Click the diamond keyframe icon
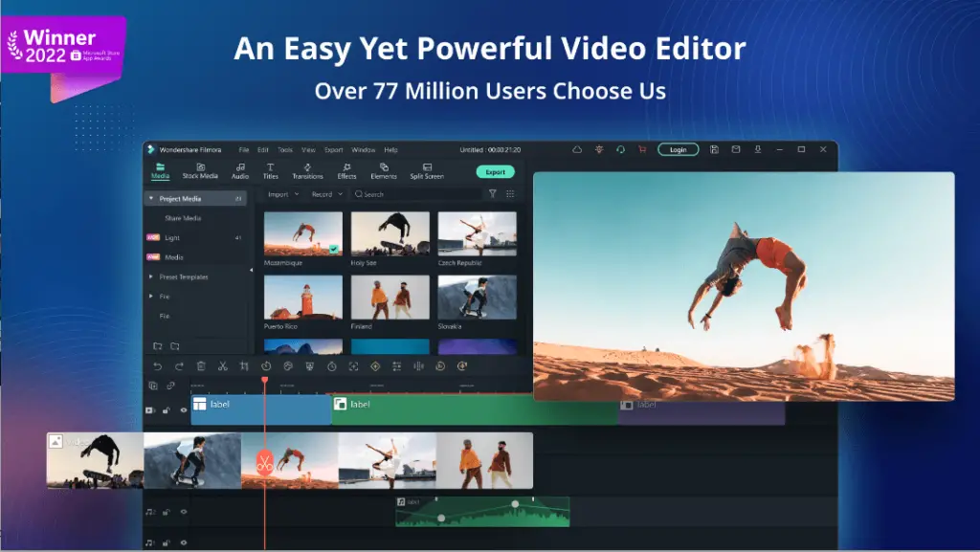The height and width of the screenshot is (552, 980). coord(375,366)
